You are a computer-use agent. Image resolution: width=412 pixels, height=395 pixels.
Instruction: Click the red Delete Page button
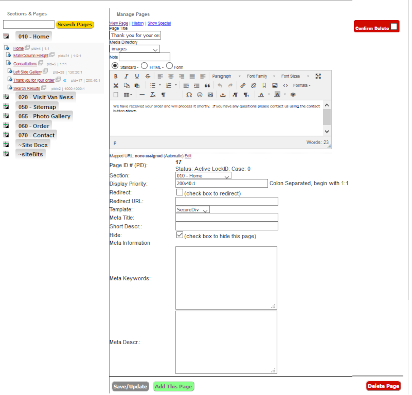tap(383, 386)
